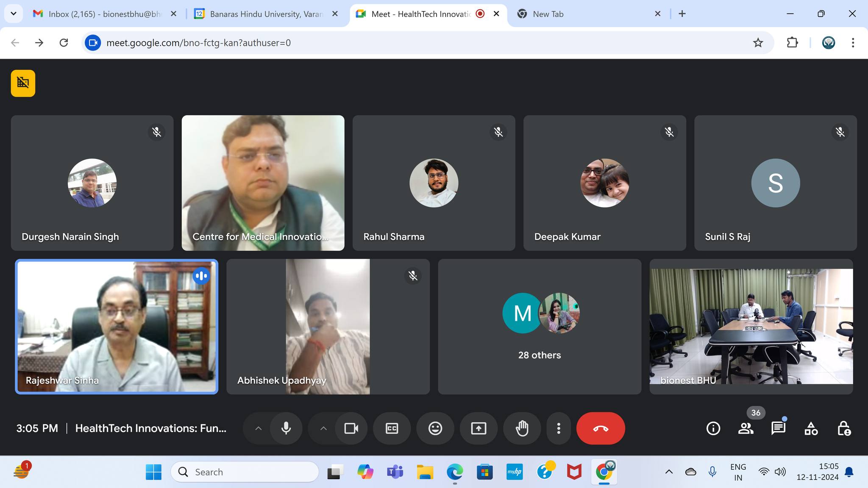Open the activities shapes icon
This screenshot has height=488, width=868.
pos(811,428)
